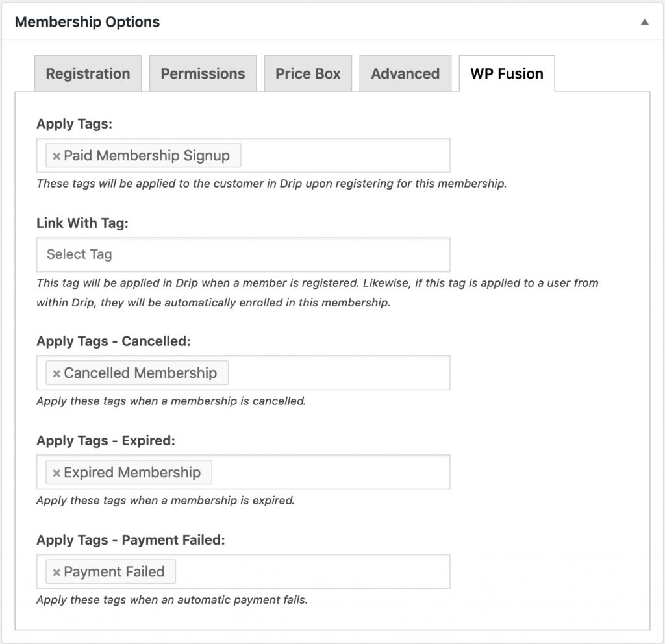Click the Expired Membership tag label
This screenshot has width=665, height=644.
[132, 473]
